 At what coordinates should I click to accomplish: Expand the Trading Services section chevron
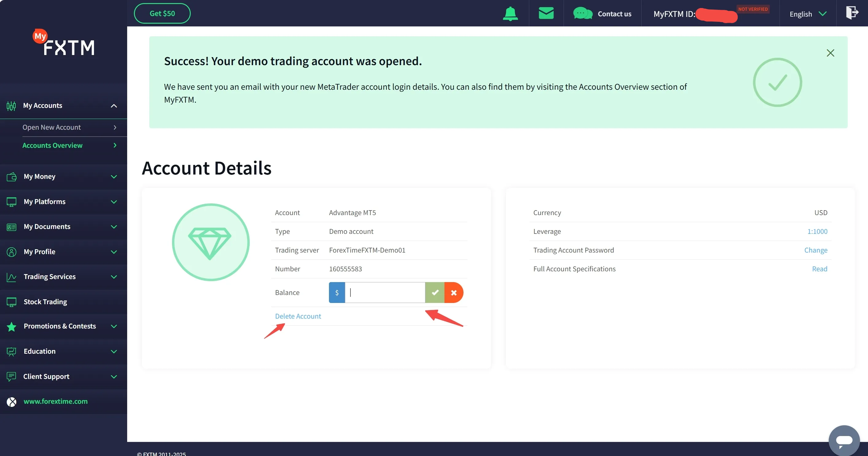(x=114, y=277)
